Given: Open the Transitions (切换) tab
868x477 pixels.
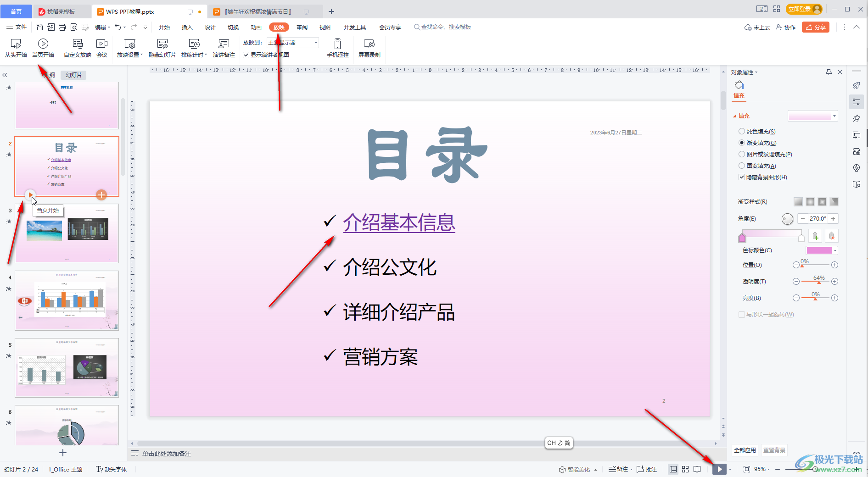Looking at the screenshot, I should 233,27.
